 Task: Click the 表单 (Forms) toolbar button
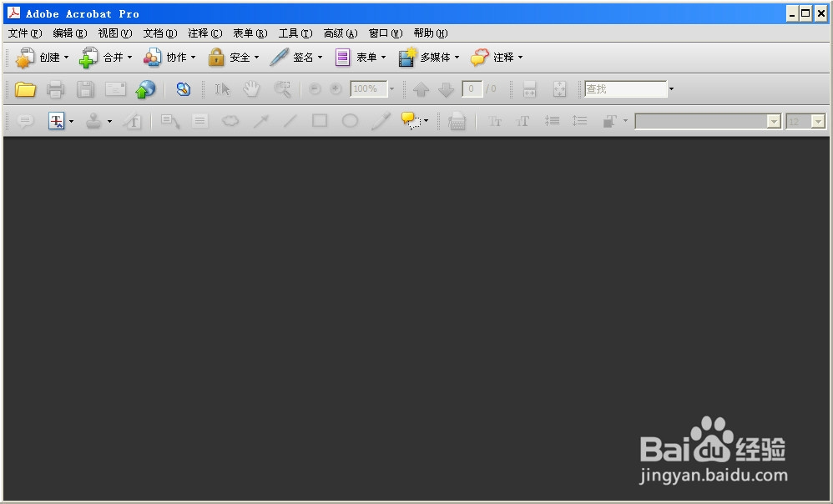(x=361, y=58)
